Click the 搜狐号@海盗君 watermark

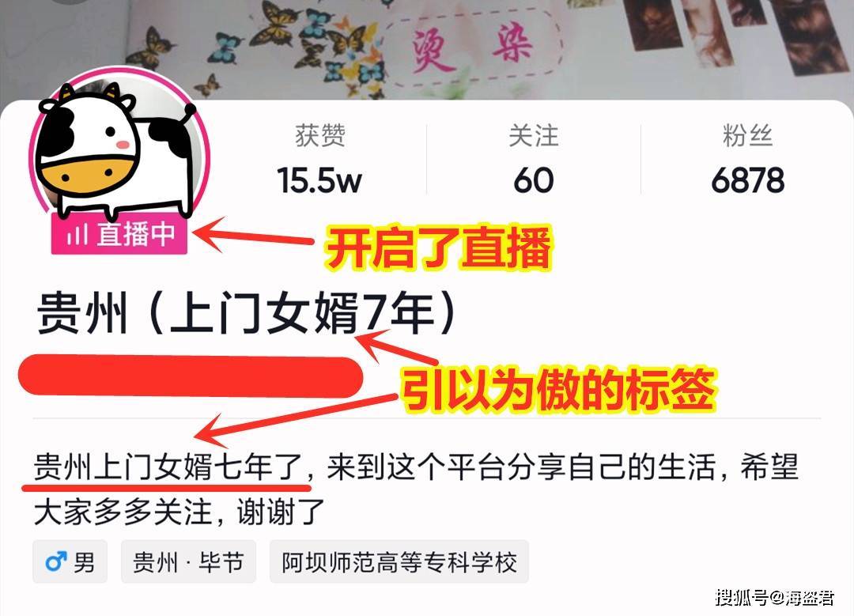[774, 597]
